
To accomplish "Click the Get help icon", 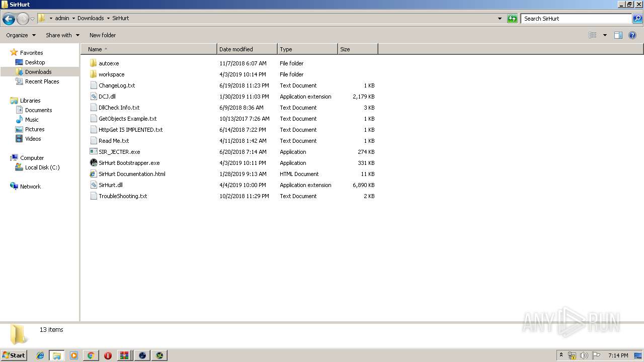I will point(632,35).
